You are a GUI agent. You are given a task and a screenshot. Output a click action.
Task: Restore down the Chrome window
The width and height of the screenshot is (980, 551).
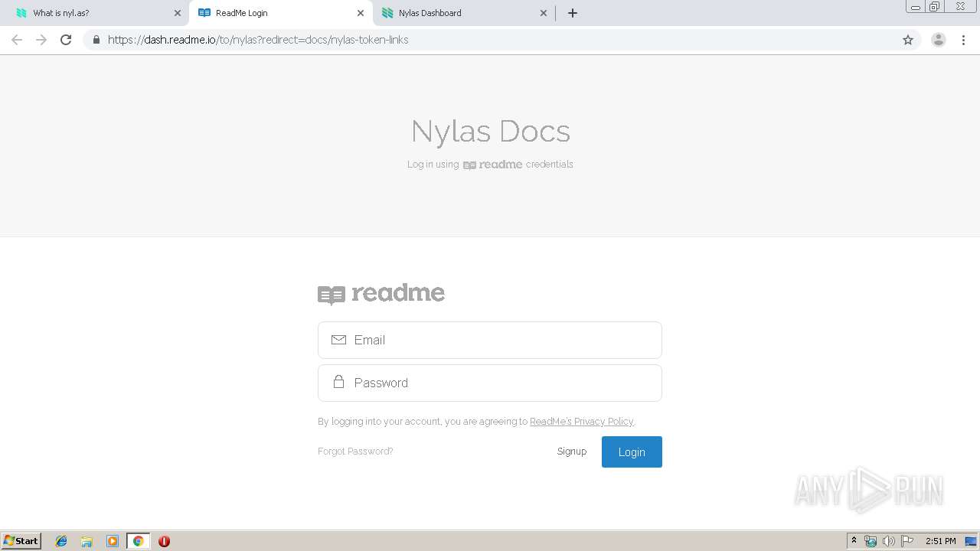pyautogui.click(x=935, y=7)
